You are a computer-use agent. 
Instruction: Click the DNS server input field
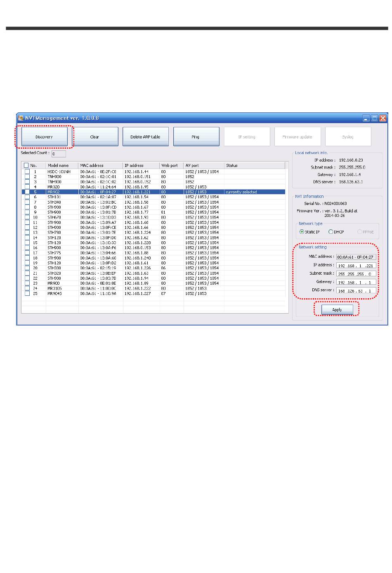point(356,291)
